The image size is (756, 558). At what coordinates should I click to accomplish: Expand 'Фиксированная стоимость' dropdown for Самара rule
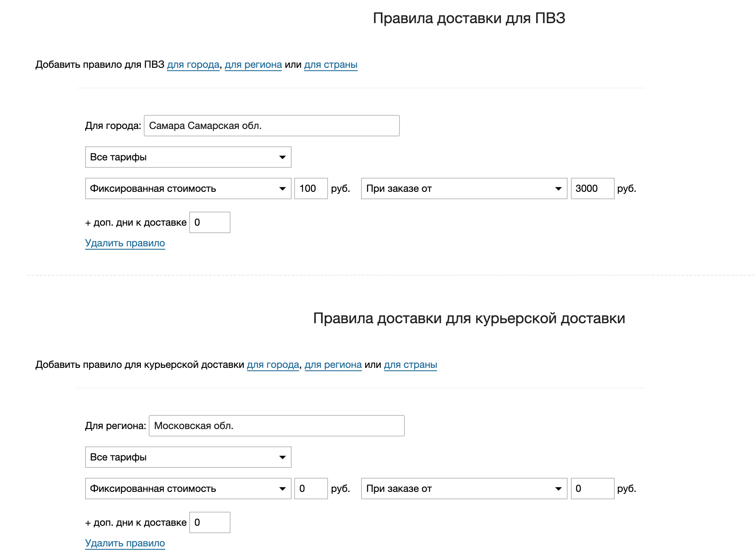tap(188, 188)
